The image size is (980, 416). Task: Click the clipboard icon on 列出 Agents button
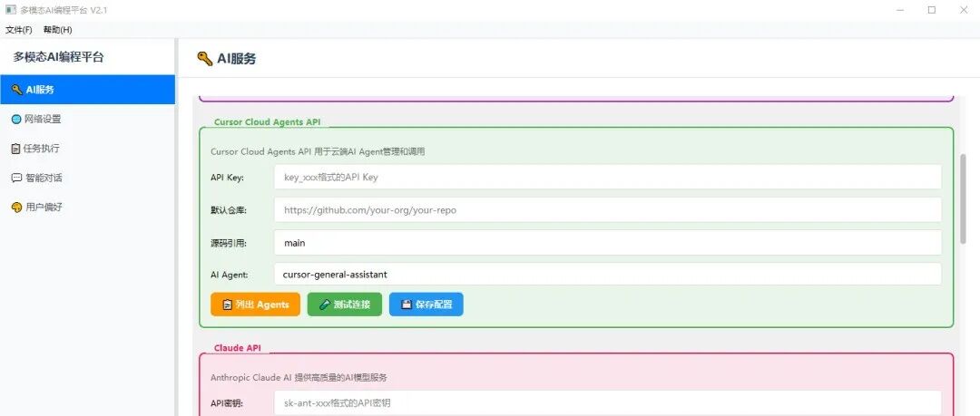click(x=227, y=305)
